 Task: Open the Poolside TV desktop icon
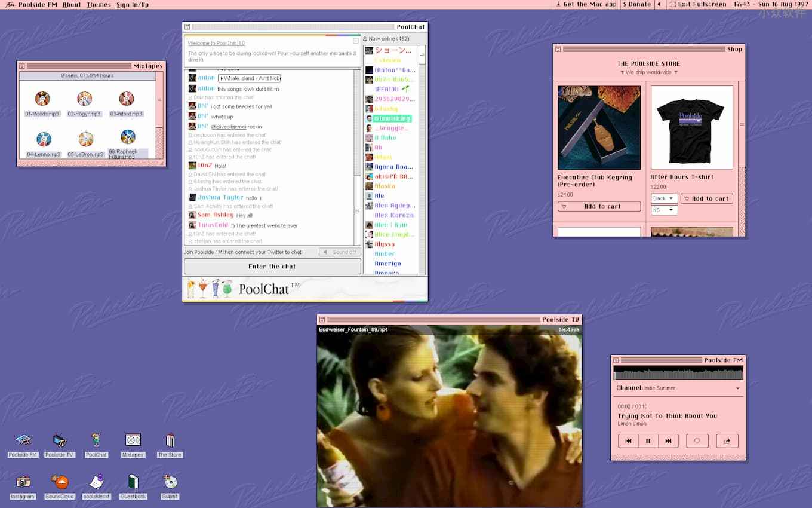click(59, 441)
